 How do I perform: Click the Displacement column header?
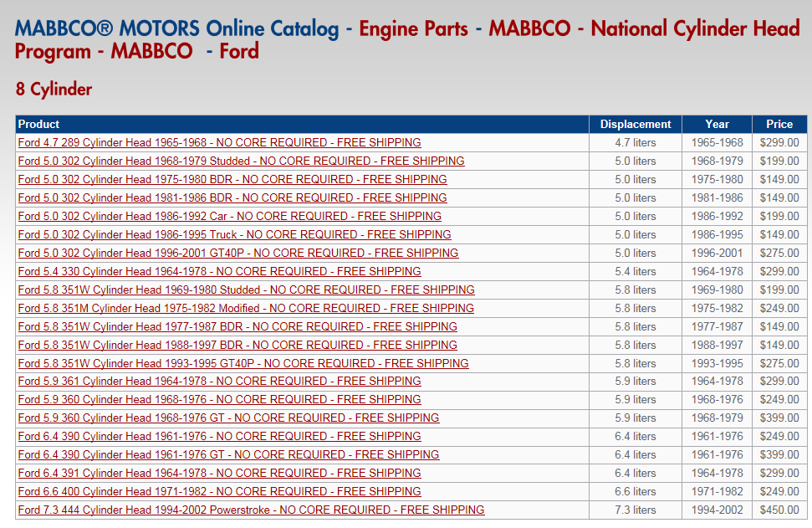635,124
